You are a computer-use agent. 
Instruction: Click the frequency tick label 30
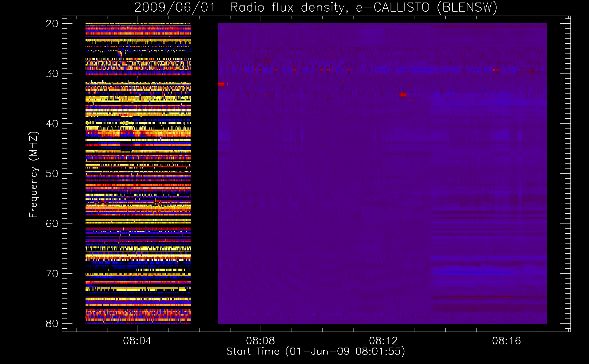(x=52, y=74)
